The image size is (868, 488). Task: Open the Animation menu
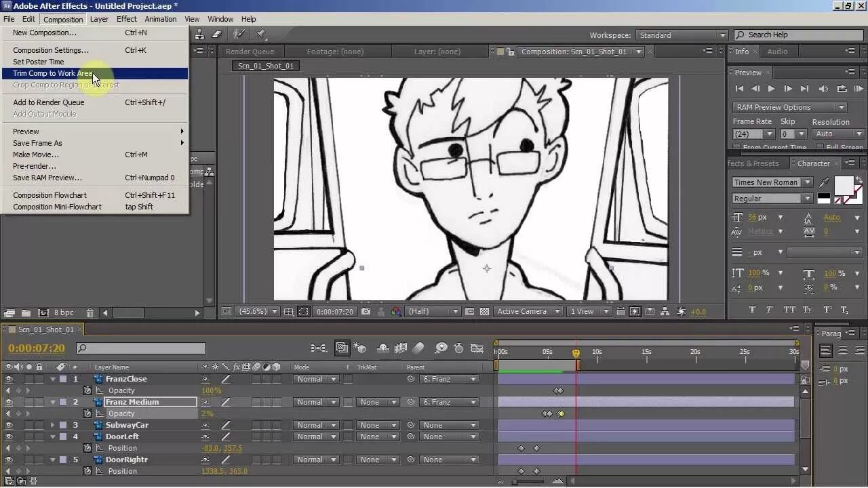tap(161, 19)
